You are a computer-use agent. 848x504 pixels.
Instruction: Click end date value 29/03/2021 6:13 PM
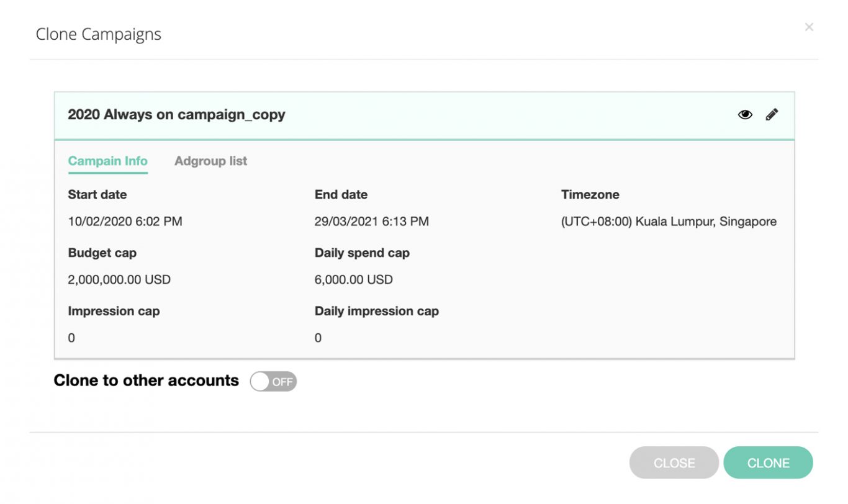click(x=372, y=222)
